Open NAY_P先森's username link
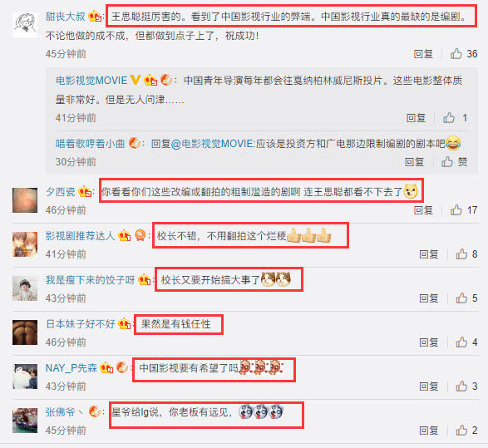 71,368
